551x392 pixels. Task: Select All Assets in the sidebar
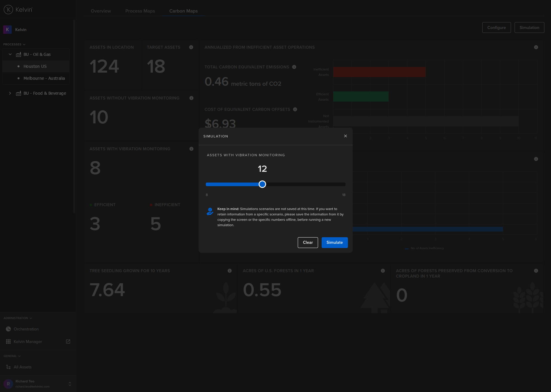22,367
